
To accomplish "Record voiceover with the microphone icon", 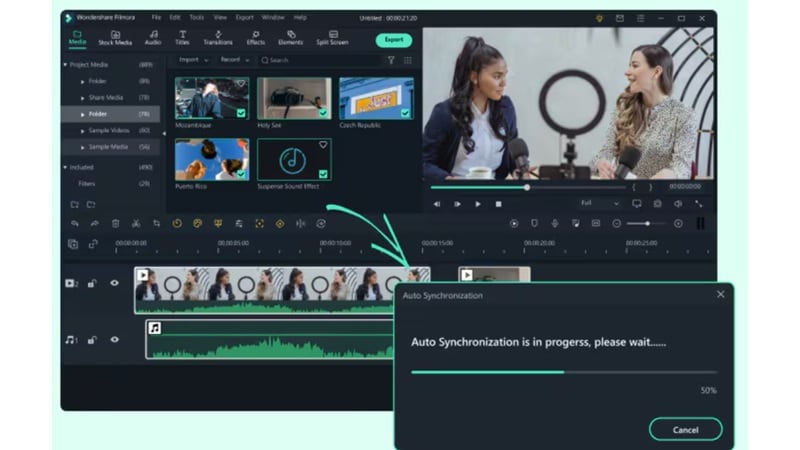I will 555,223.
